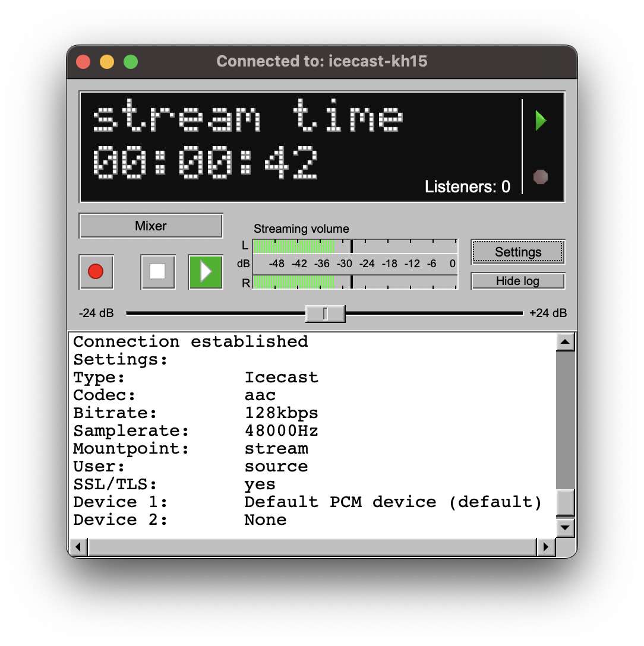Click the scrollbar up arrow in the log
This screenshot has width=644, height=646.
564,341
